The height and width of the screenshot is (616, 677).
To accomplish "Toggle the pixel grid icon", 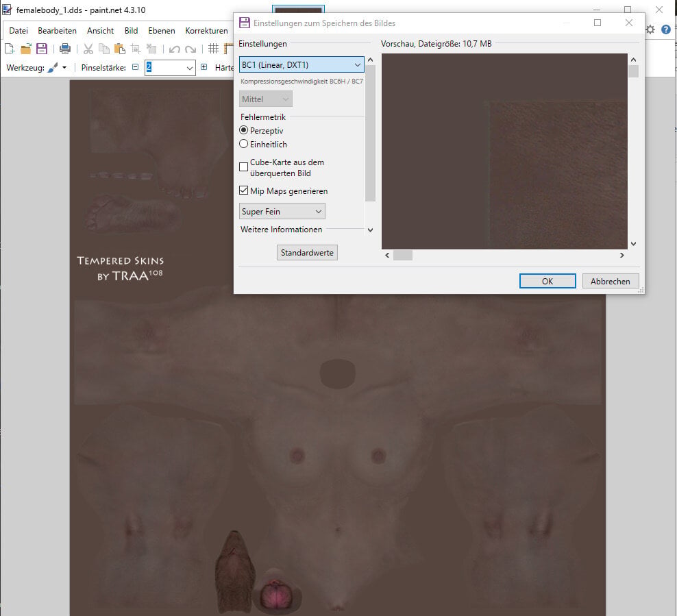I will 213,49.
